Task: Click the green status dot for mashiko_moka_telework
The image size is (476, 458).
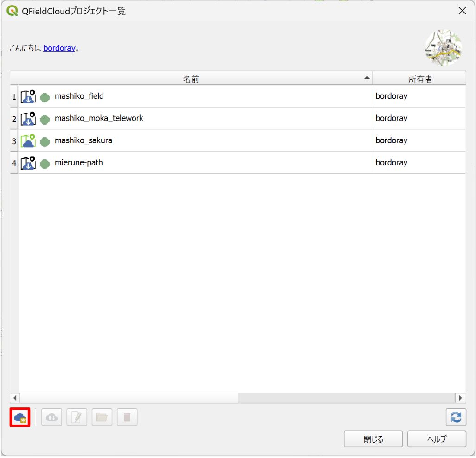Action: (45, 120)
